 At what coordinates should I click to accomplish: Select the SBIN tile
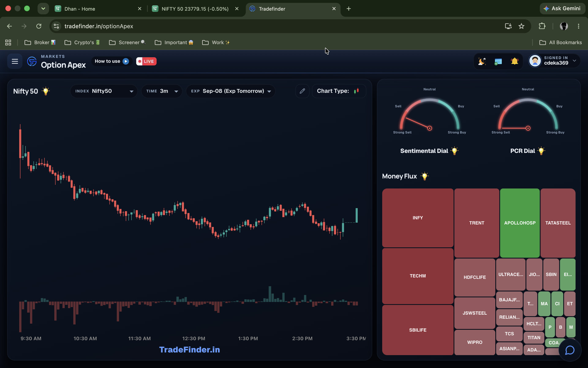551,274
